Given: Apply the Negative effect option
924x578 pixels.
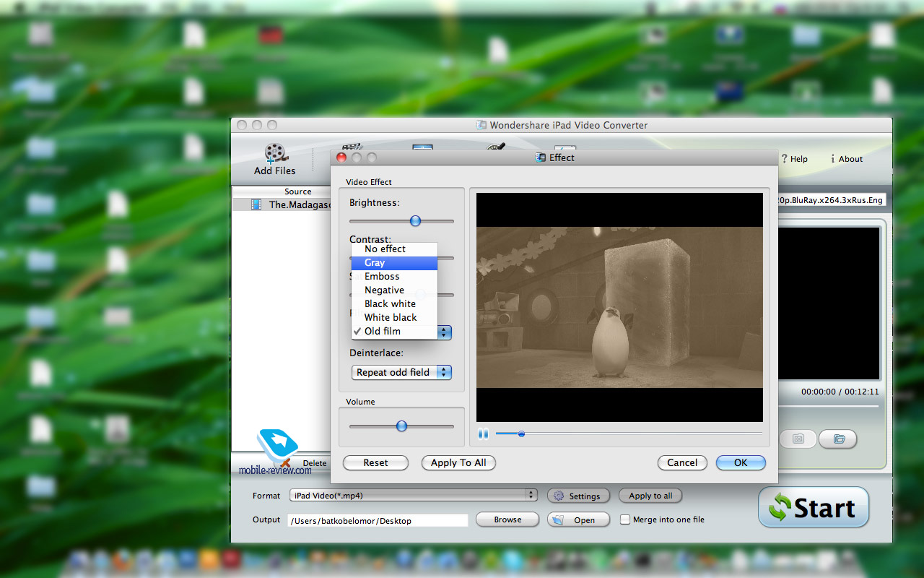Looking at the screenshot, I should pos(394,290).
